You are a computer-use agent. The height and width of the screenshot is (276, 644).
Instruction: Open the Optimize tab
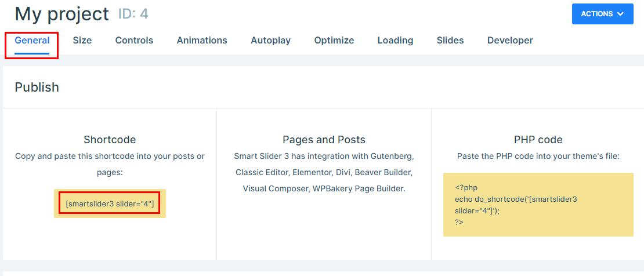pos(334,40)
